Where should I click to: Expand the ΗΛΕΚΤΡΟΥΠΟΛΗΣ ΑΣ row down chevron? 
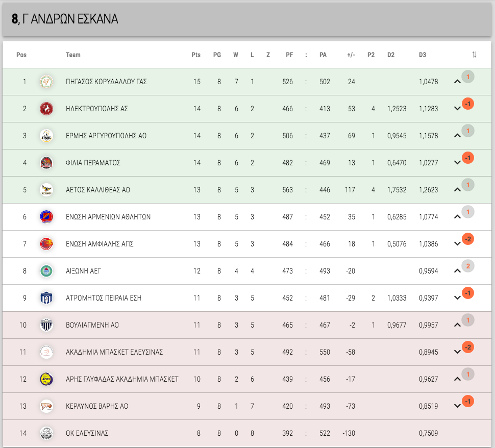[x=457, y=109]
